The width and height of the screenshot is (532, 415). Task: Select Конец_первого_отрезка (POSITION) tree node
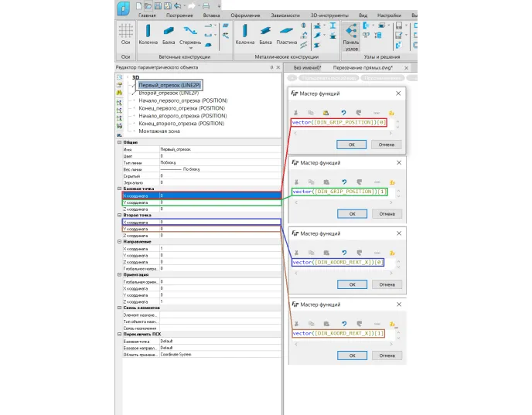pos(182,108)
